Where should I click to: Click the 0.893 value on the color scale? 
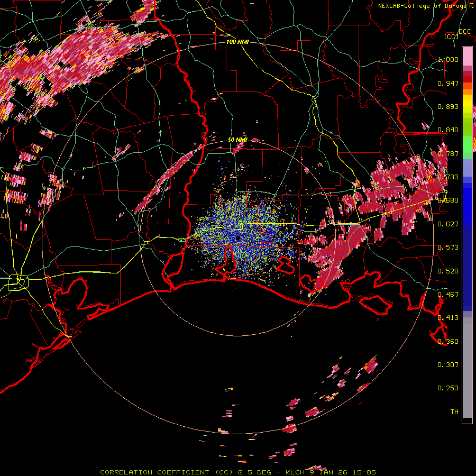(448, 106)
